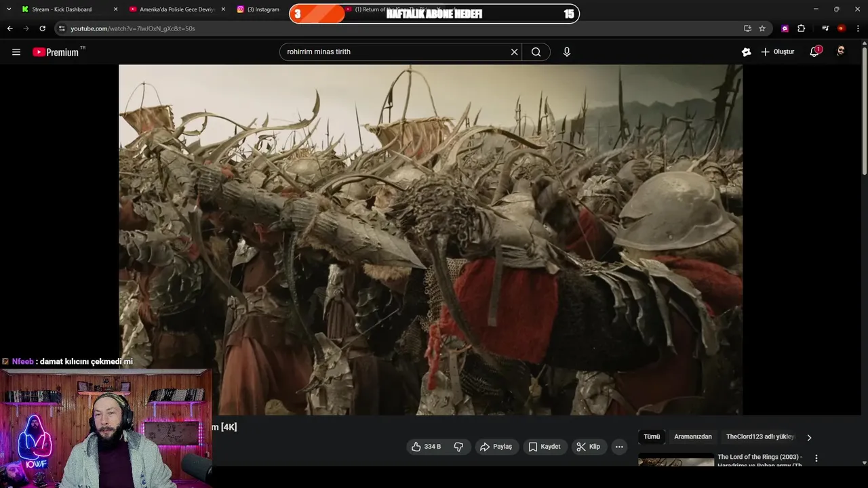
Task: Dislike the video with thumbs-down
Action: 458,447
